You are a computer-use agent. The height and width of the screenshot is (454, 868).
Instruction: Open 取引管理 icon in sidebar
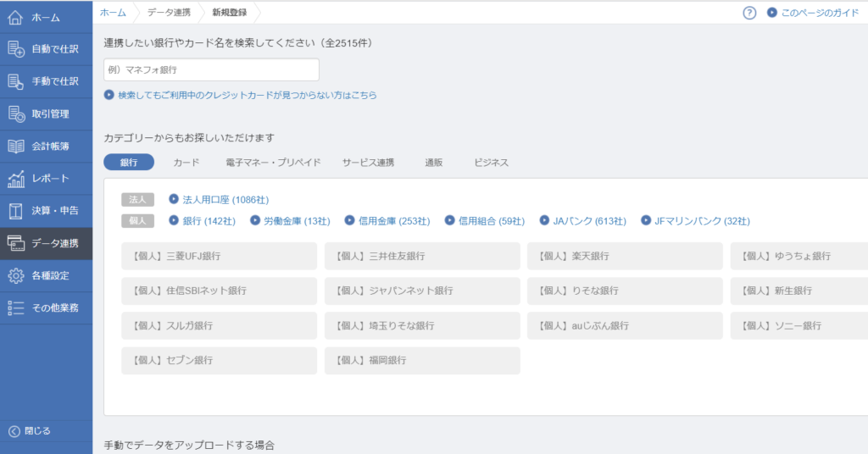15,113
